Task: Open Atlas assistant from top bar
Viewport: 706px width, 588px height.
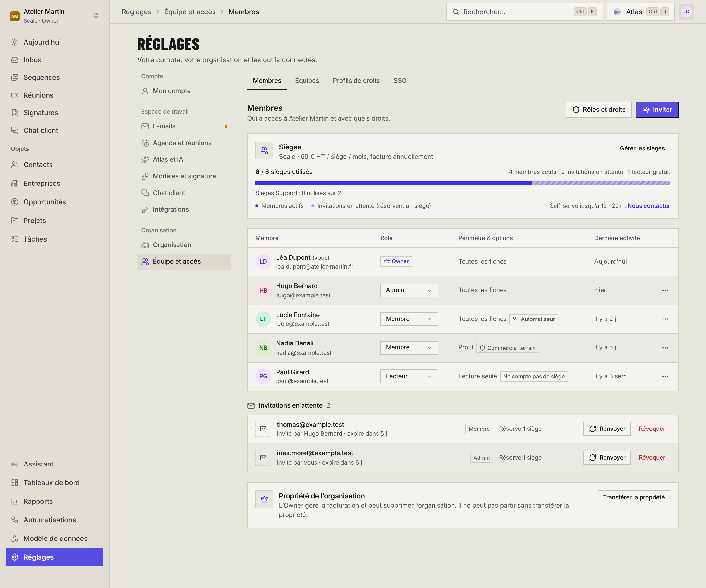Action: coord(641,12)
